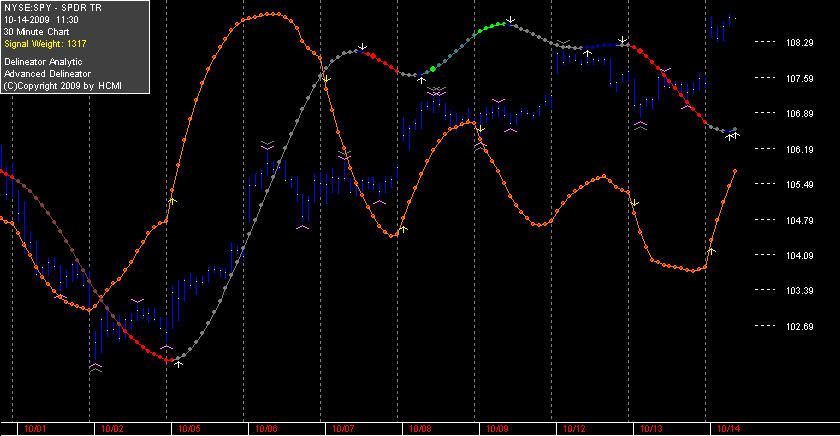840x436 pixels.
Task: Click the yellow up arrow at 10/14 open
Action: 711,251
